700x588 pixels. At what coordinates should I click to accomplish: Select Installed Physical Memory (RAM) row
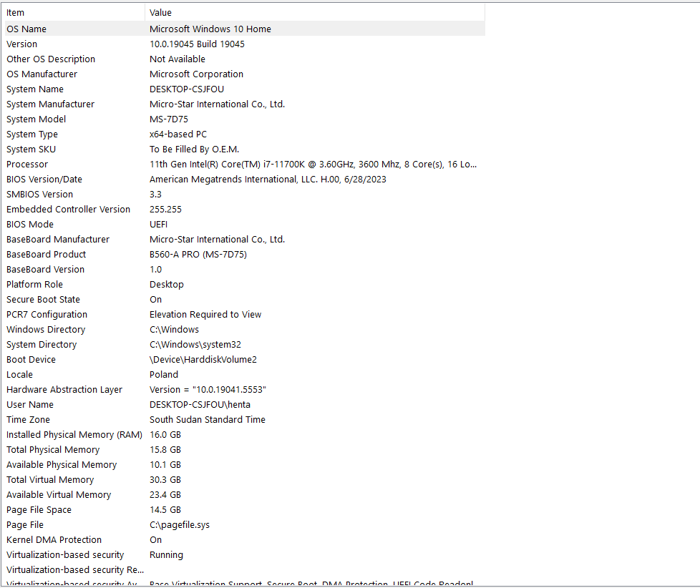pos(245,434)
